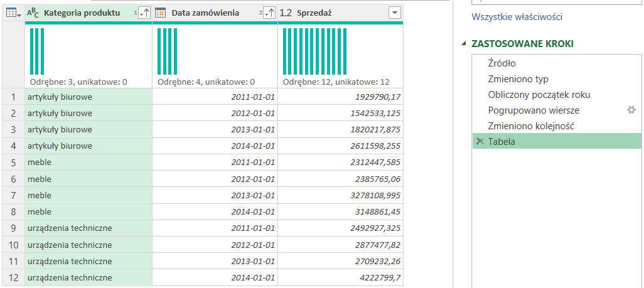Image resolution: width=644 pixels, height=288 pixels.
Task: Select the Obliczony początek roku step
Action: (539, 95)
